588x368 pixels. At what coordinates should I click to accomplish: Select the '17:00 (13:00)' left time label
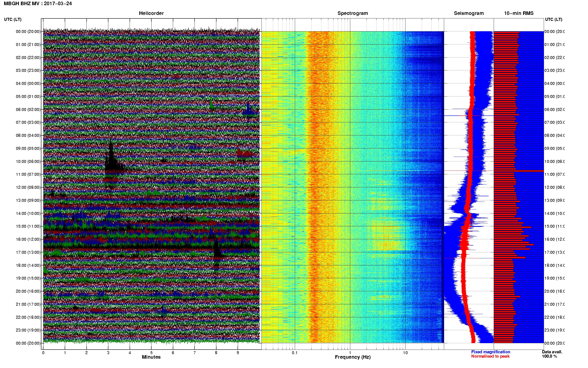point(28,252)
